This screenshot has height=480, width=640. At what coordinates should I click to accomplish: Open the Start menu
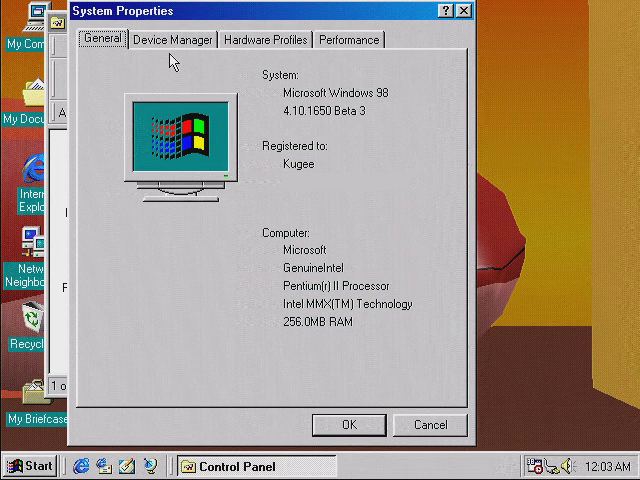(x=30, y=466)
